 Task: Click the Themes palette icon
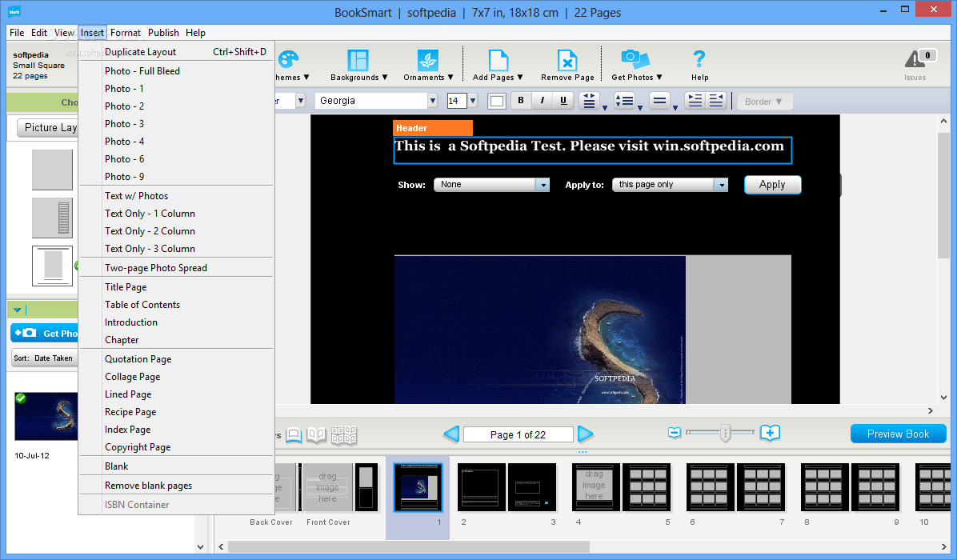pos(288,60)
